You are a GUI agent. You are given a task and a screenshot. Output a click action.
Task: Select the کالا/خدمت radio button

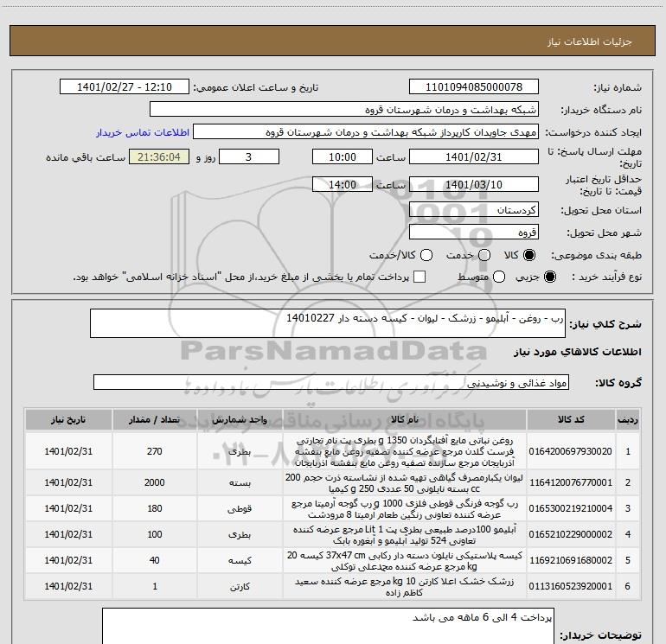pyautogui.click(x=426, y=255)
